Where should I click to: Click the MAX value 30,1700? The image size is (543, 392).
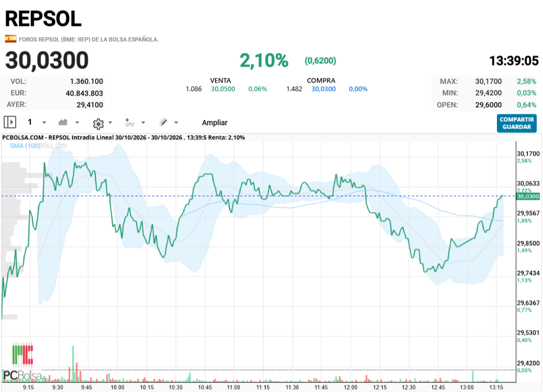click(x=489, y=81)
